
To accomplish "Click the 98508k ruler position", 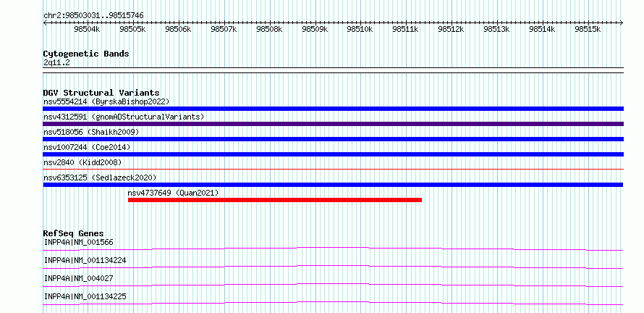I will [269, 29].
